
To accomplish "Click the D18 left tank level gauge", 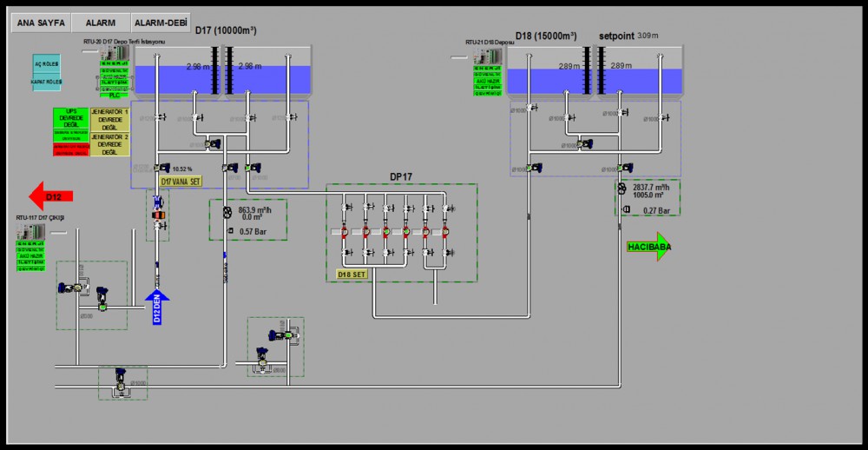I will 588,71.
